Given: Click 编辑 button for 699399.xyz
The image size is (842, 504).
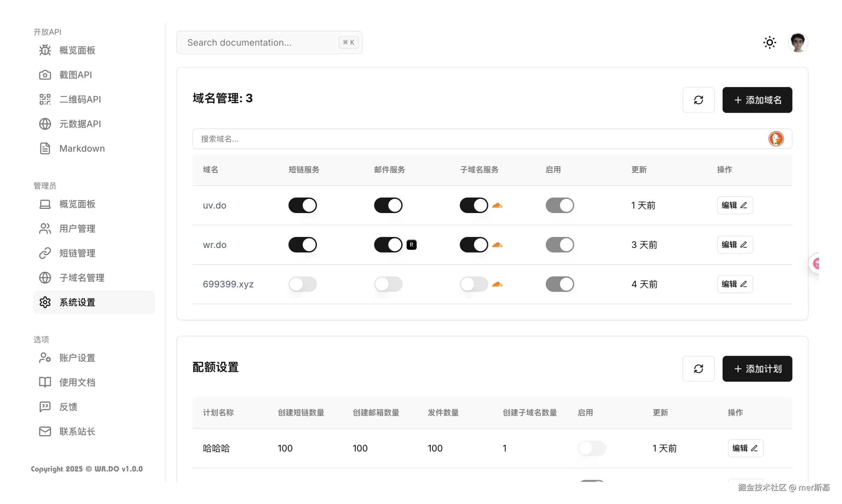Looking at the screenshot, I should [735, 284].
